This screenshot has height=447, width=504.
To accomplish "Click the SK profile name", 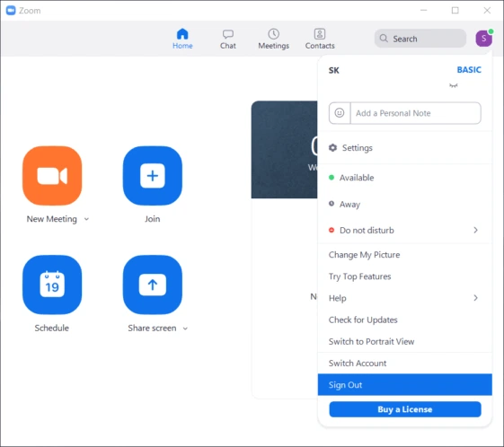I will point(333,70).
